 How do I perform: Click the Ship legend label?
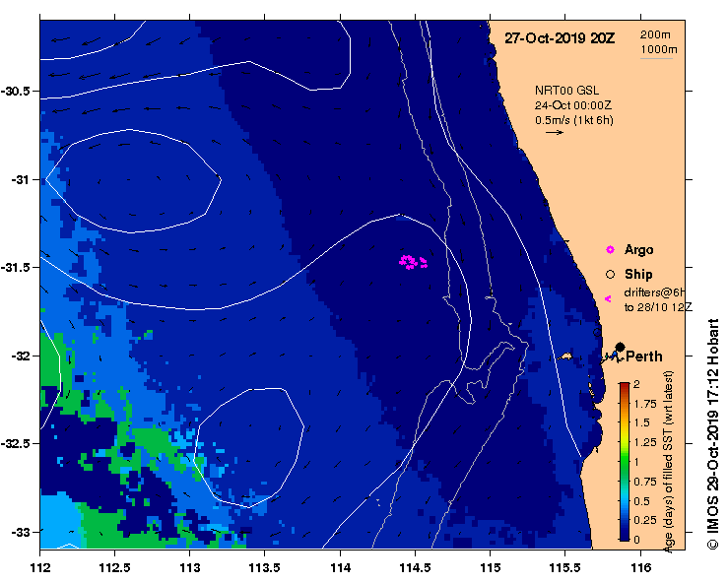pos(638,275)
